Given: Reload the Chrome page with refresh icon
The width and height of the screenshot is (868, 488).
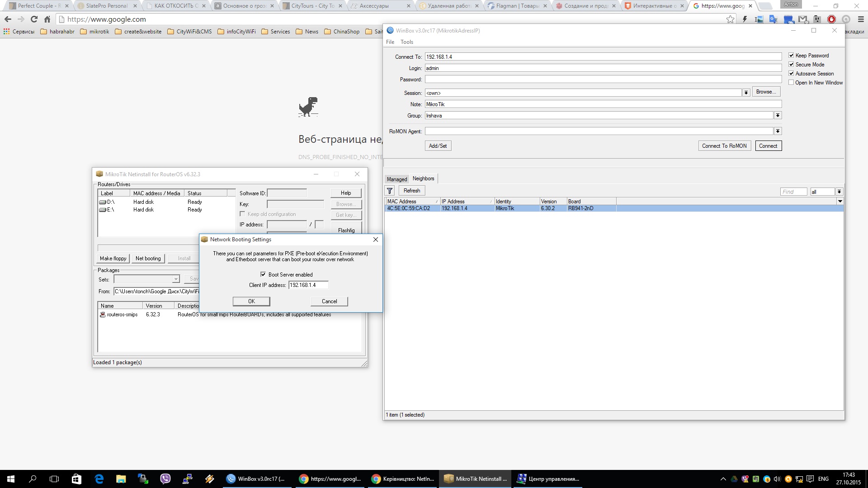Looking at the screenshot, I should 34,19.
